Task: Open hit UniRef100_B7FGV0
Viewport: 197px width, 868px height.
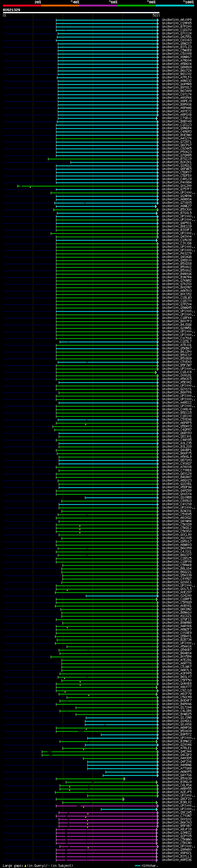Action: 176,26
